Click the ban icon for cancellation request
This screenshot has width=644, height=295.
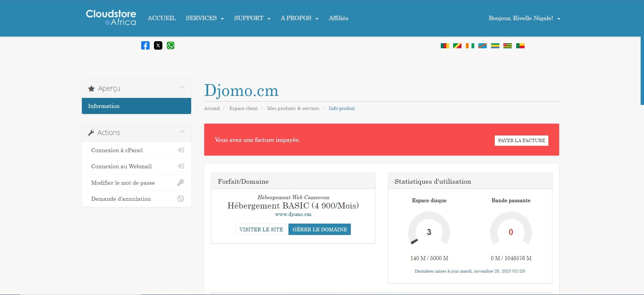coord(180,199)
